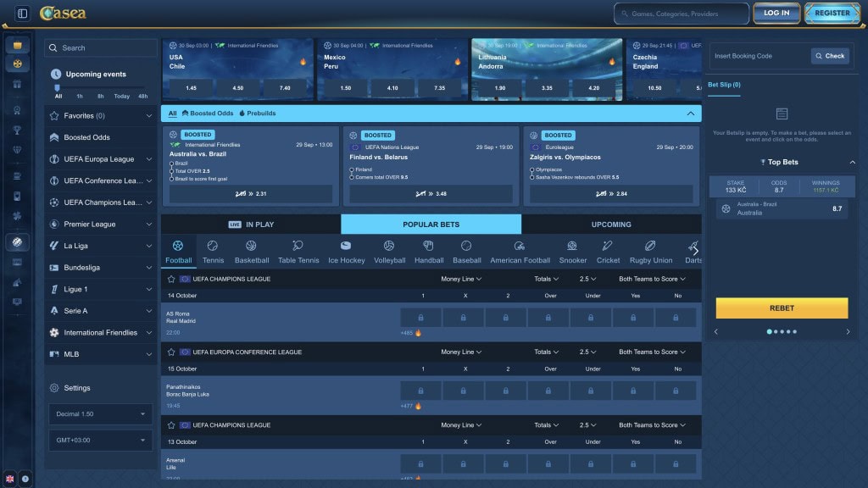Viewport: 868px width, 488px height.
Task: Click the Settings gear icon
Action: 53,388
